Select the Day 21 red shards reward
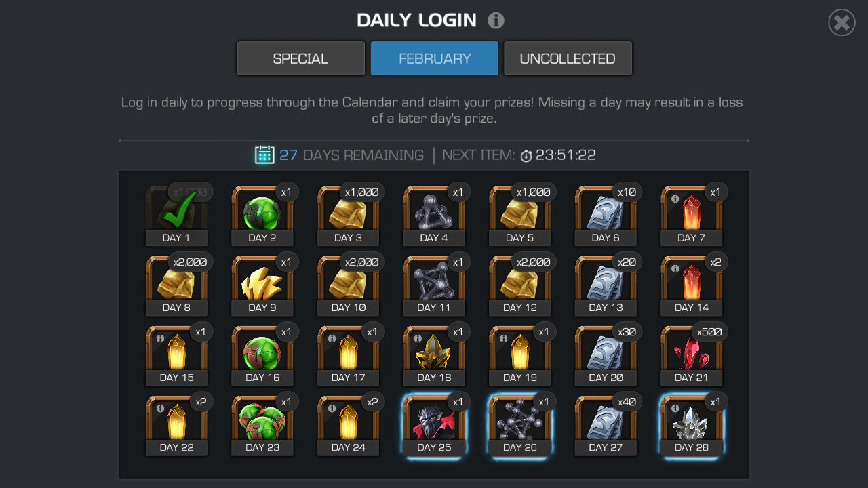Screen dimensions: 868x488 (692, 355)
